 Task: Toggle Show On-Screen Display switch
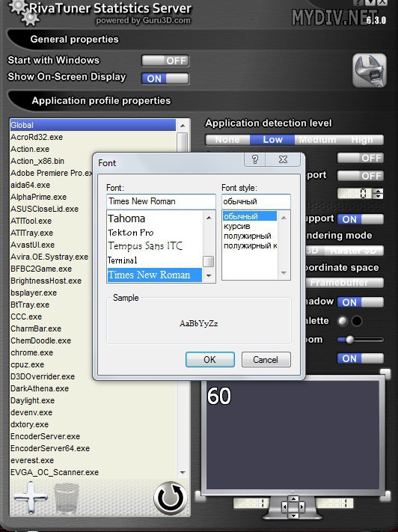(165, 79)
